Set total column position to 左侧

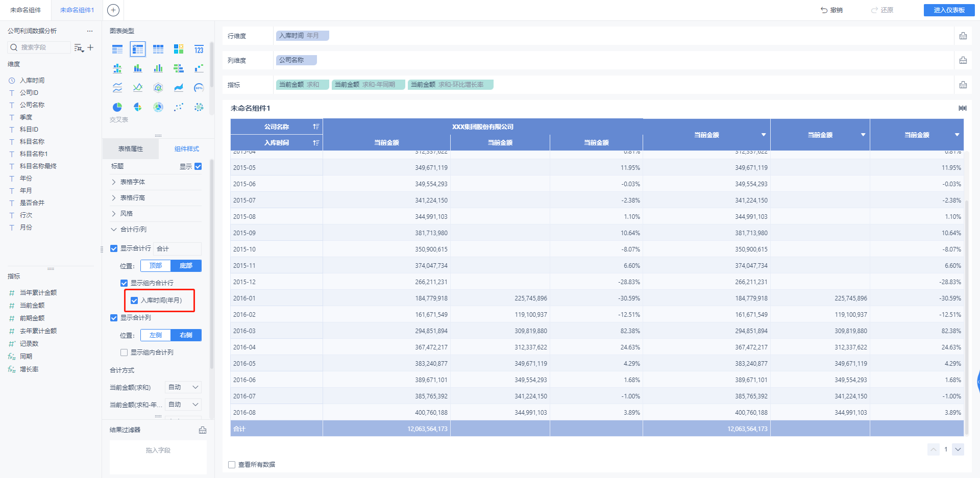point(156,335)
